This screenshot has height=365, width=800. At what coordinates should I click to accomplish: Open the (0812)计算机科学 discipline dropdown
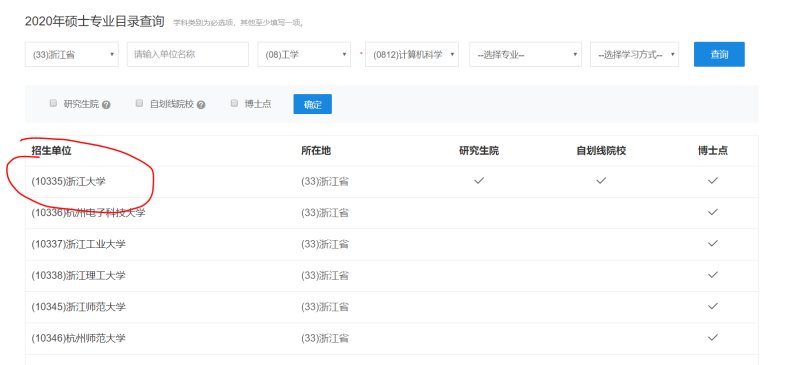412,54
